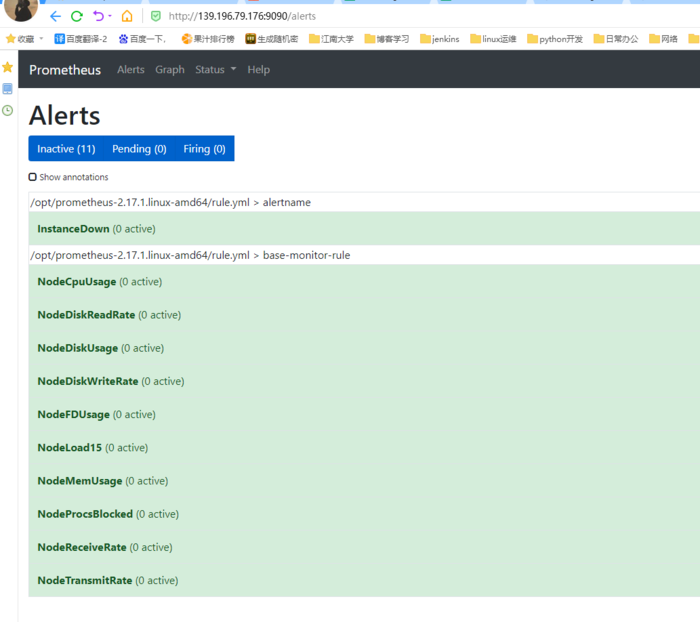Open the Status dropdown menu
The image size is (700, 622).
tap(215, 70)
